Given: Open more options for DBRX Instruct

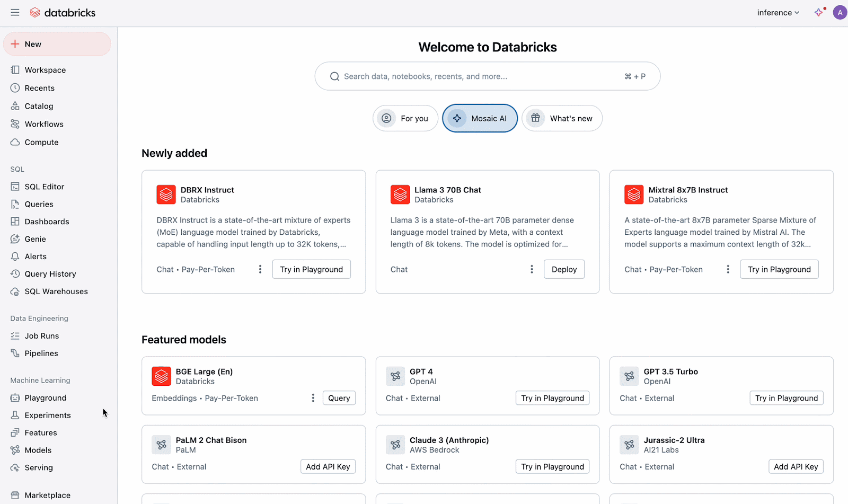Looking at the screenshot, I should coord(260,269).
